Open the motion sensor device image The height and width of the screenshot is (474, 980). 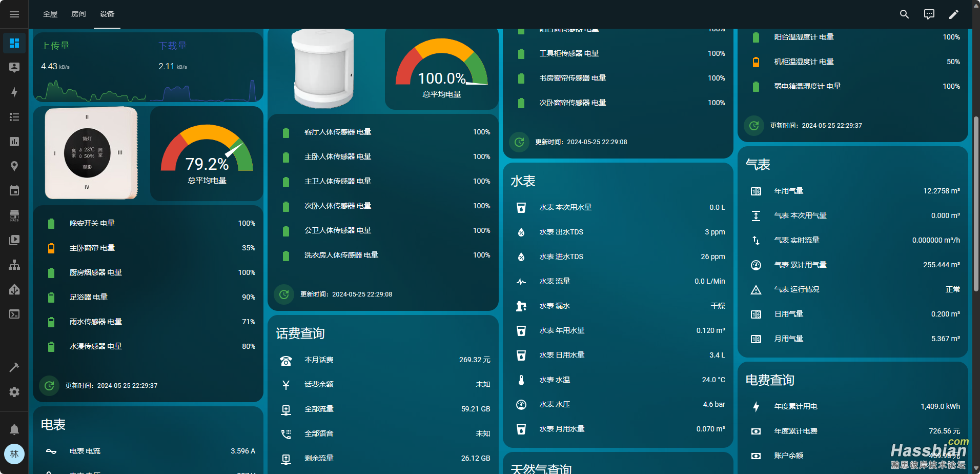tap(323, 68)
